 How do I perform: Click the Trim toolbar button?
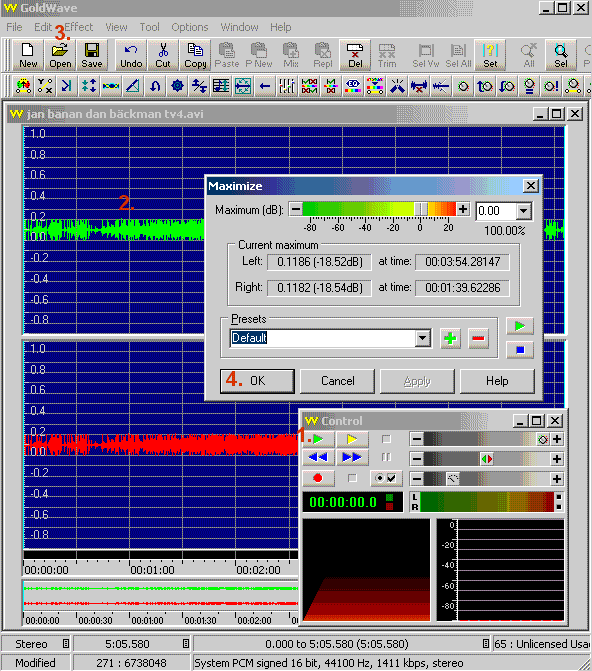(387, 56)
